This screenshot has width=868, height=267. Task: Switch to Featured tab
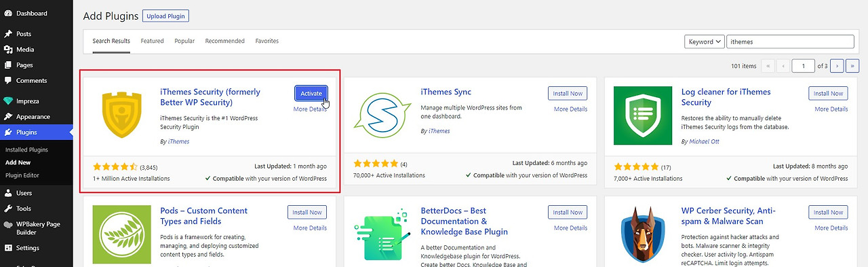[153, 41]
